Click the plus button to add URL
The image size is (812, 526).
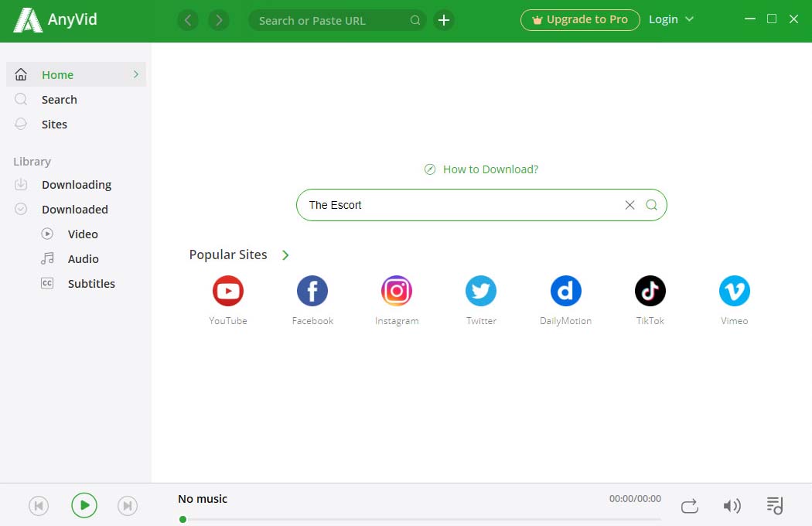(x=444, y=20)
